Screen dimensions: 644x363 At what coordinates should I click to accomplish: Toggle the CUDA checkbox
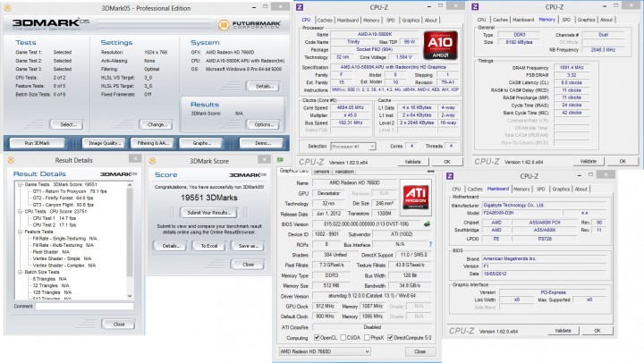(x=343, y=338)
